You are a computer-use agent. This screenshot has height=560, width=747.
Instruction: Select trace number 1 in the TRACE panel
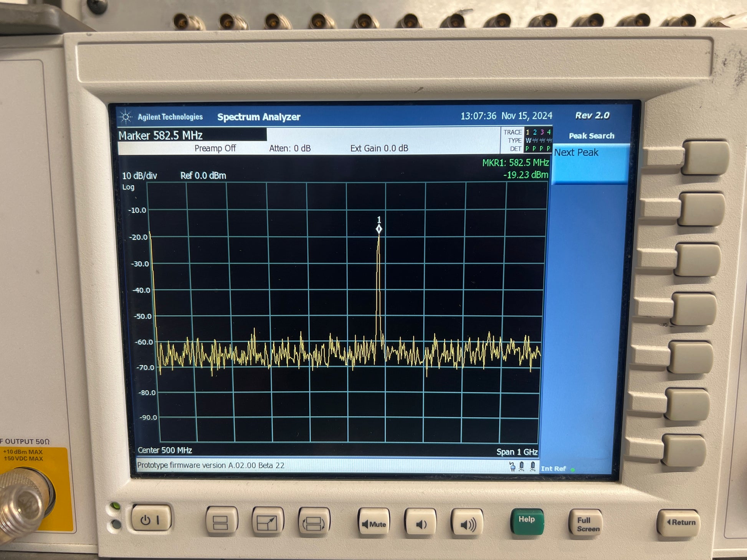[x=527, y=132]
